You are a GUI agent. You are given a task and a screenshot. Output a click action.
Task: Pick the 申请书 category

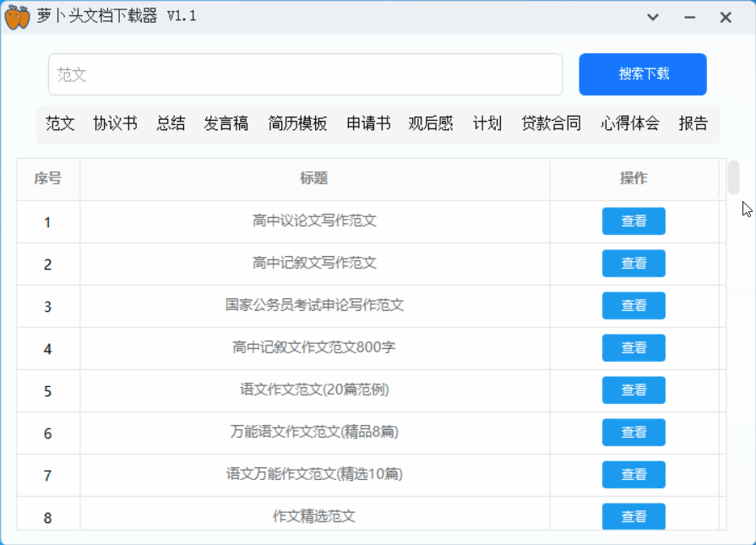click(368, 123)
